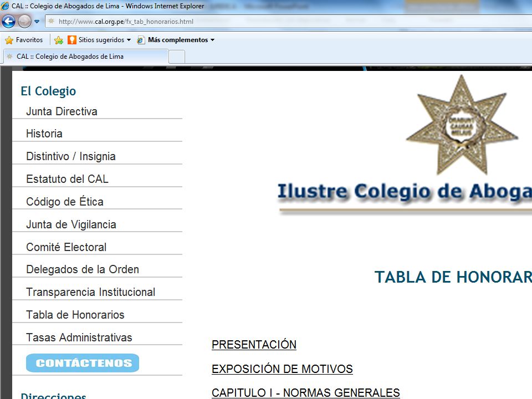This screenshot has width=532, height=399.
Task: Open the Historia menu link
Action: tap(44, 134)
